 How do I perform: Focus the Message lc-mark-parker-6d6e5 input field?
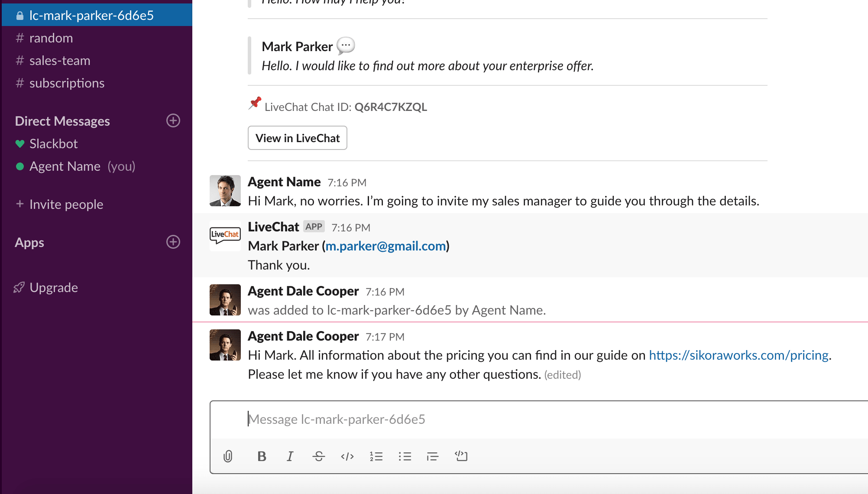539,419
